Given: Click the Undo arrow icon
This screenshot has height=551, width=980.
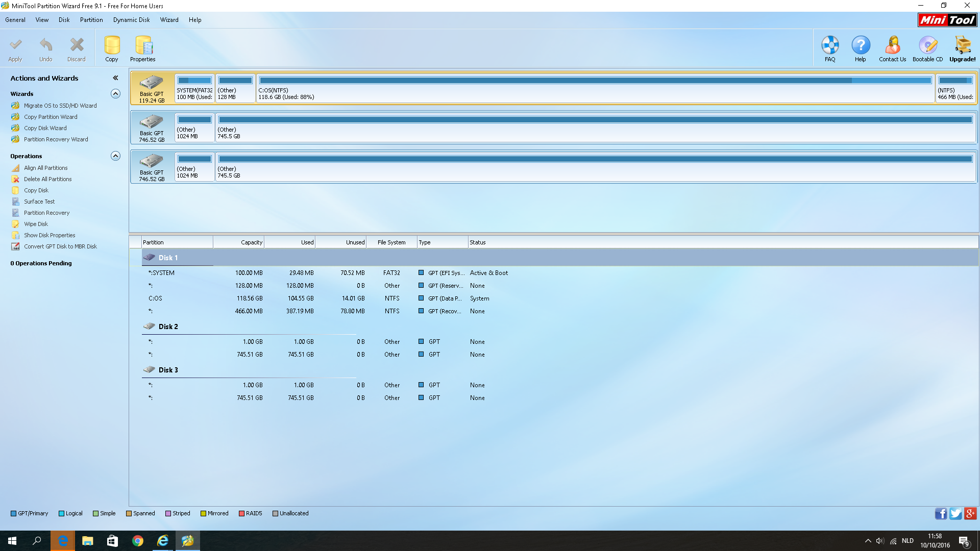Looking at the screenshot, I should point(46,45).
